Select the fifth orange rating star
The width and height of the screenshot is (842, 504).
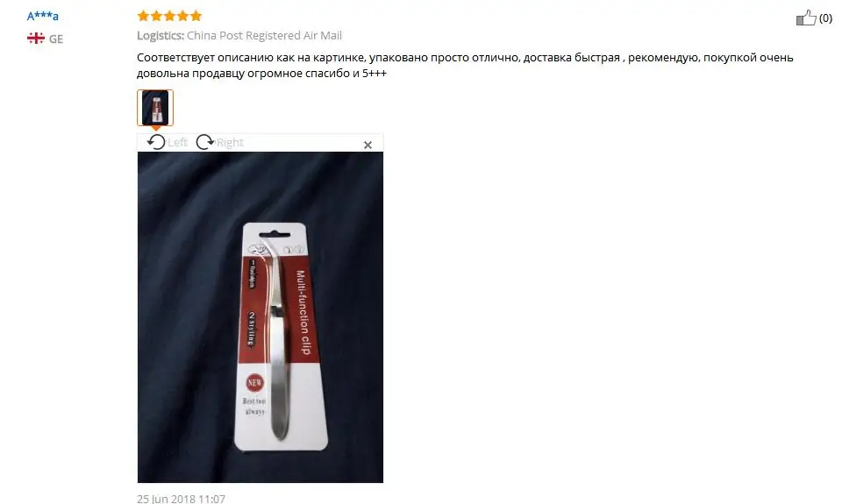click(196, 16)
